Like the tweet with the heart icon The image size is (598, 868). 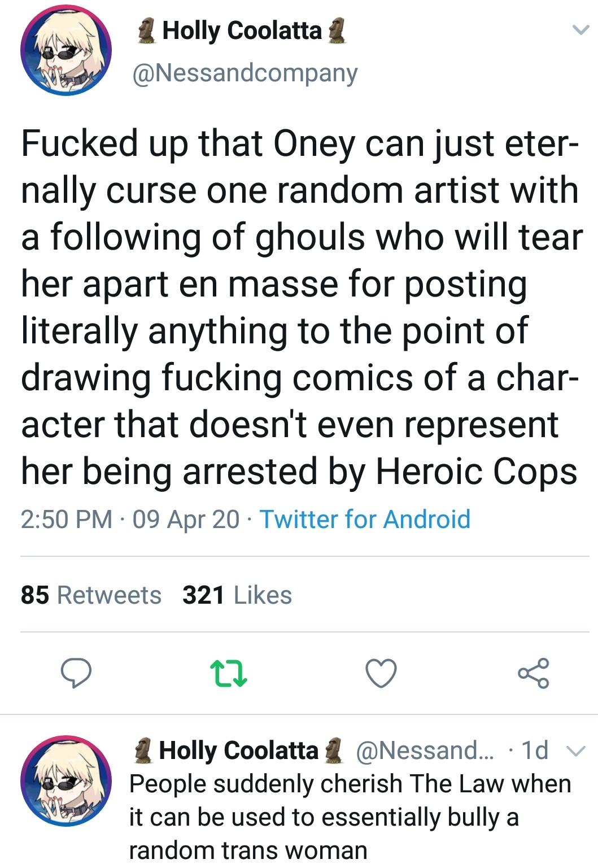pos(381,674)
